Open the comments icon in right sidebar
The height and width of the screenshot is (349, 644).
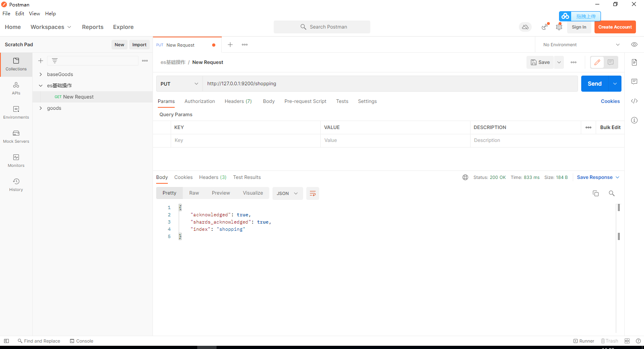pyautogui.click(x=634, y=82)
